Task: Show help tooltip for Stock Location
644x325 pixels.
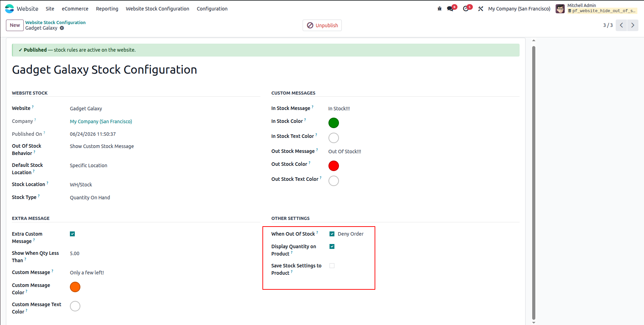Action: (x=48, y=183)
